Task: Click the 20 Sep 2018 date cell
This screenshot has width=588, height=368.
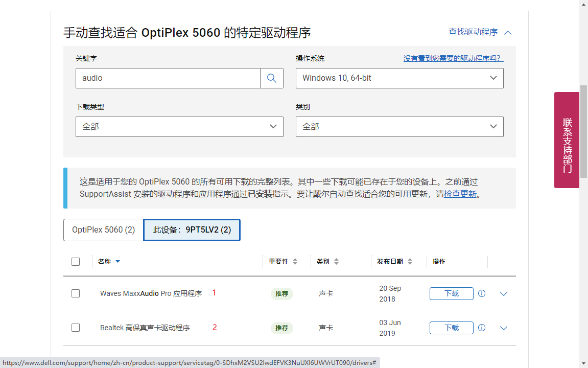Action: coord(390,294)
